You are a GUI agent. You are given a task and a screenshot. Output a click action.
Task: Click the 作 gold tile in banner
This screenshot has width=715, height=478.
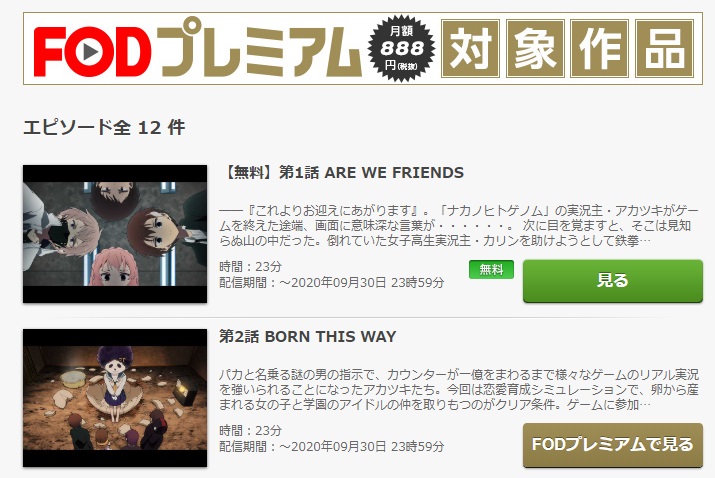600,48
